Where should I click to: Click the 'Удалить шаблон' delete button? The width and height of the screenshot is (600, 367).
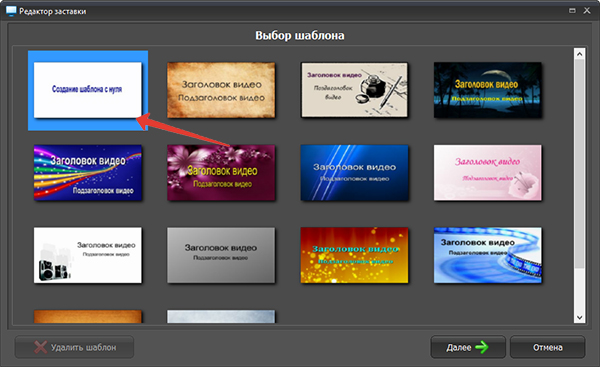pos(74,347)
